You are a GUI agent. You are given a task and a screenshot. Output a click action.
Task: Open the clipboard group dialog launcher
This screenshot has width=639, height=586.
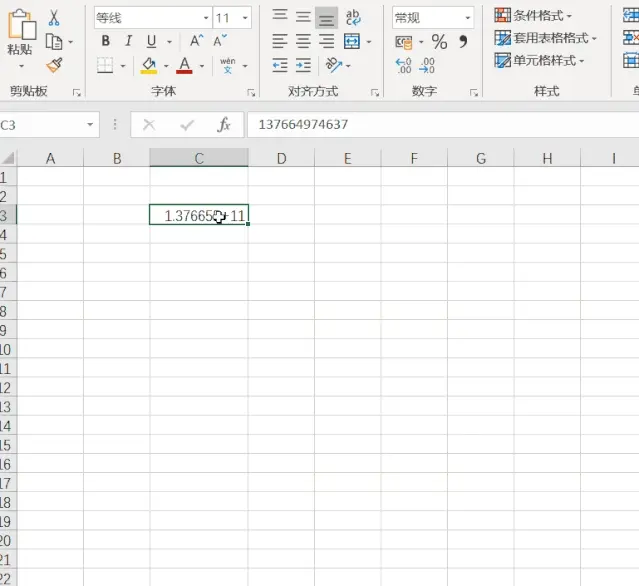point(77,93)
